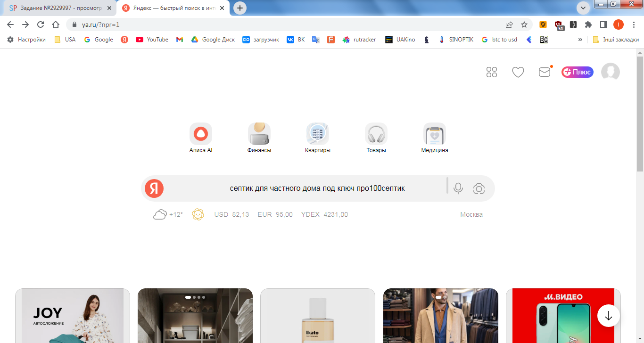Bookmark this page with the star icon

(524, 24)
